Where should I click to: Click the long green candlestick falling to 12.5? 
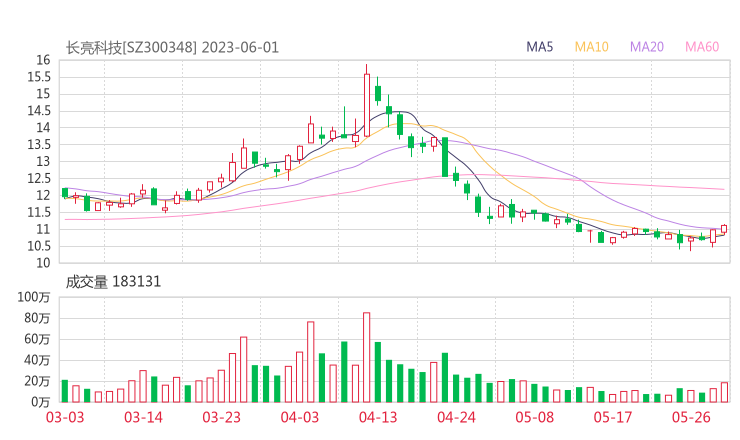445,157
